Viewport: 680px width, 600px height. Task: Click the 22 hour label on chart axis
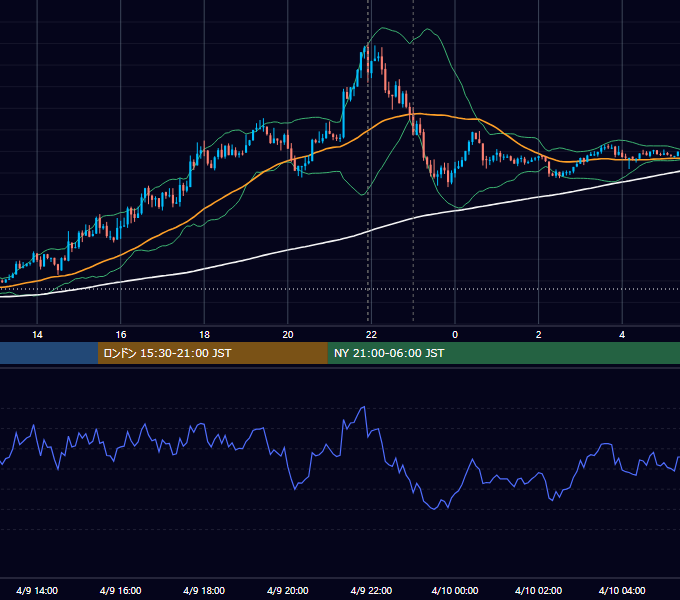click(371, 335)
